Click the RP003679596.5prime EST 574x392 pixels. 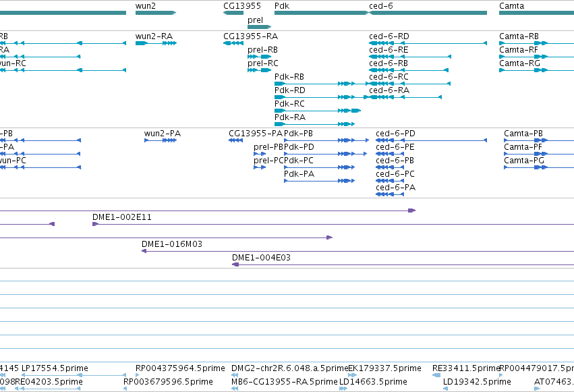[125, 389]
